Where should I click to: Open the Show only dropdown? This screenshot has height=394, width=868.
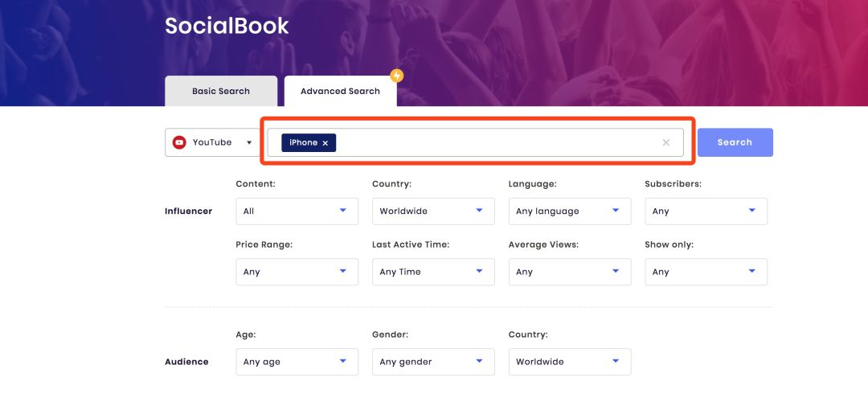coord(706,272)
